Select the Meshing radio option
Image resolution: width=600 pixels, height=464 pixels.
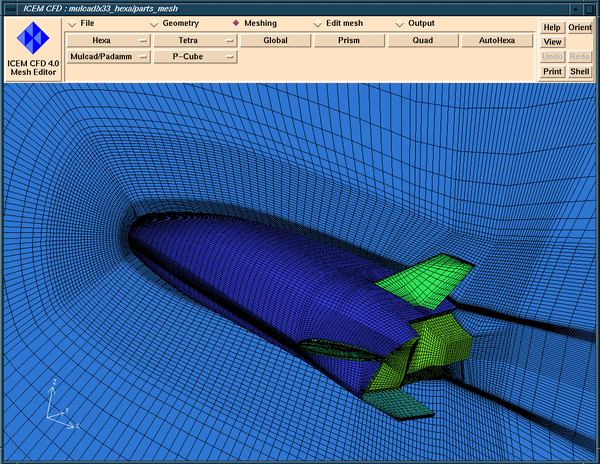pyautogui.click(x=254, y=23)
